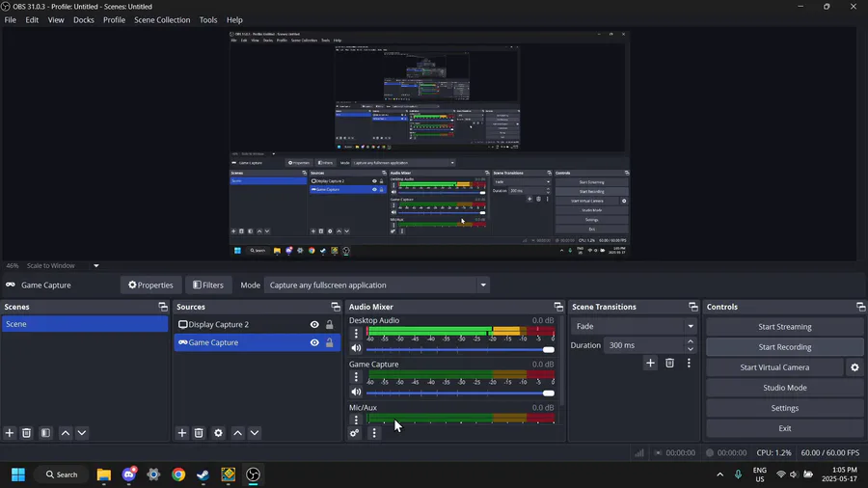Open OBS Settings button
Viewport: 868px width, 488px height.
[x=784, y=408]
